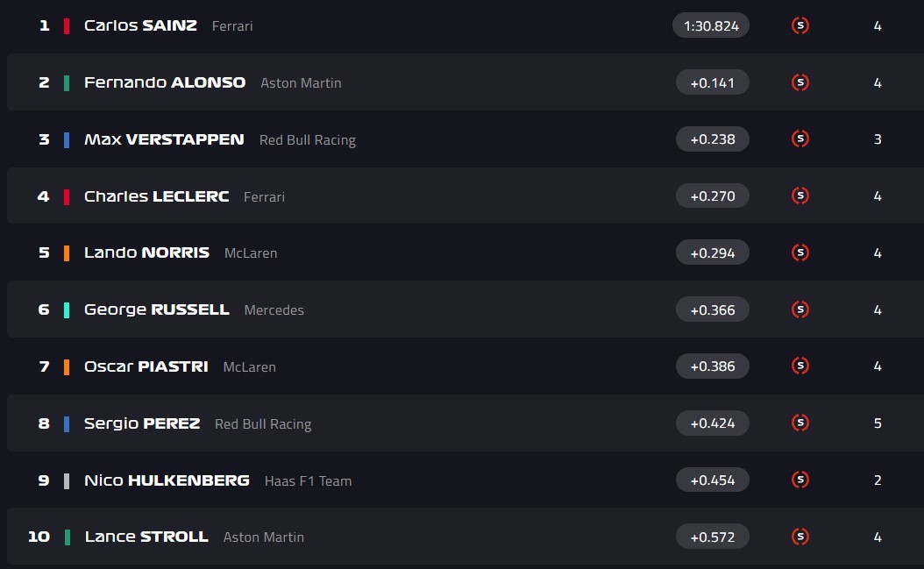Viewport: 924px width, 569px height.
Task: Click the +0.141 gap badge
Action: pyautogui.click(x=712, y=82)
